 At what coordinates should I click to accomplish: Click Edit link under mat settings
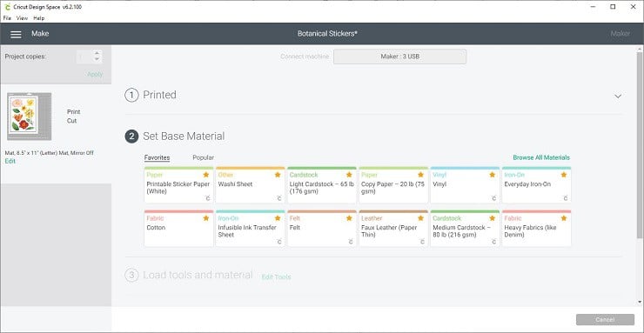[10, 161]
